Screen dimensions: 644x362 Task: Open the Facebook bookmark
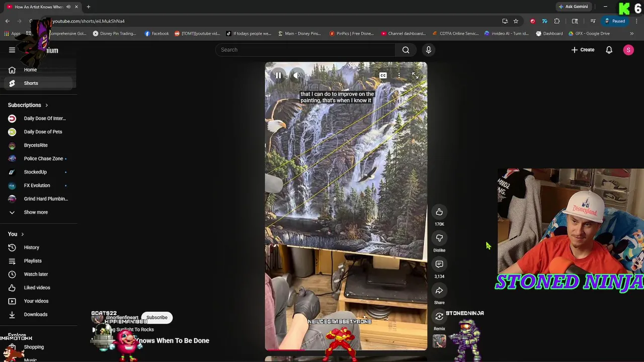click(157, 34)
